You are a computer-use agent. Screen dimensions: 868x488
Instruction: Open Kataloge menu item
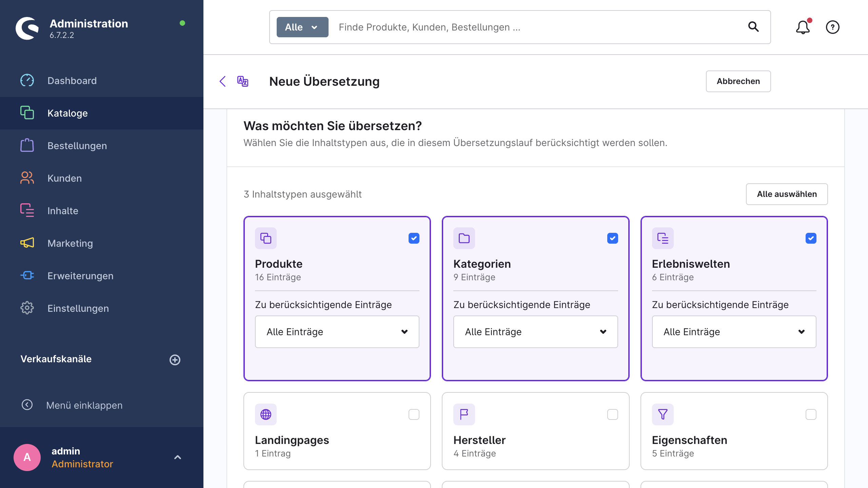[x=102, y=113]
